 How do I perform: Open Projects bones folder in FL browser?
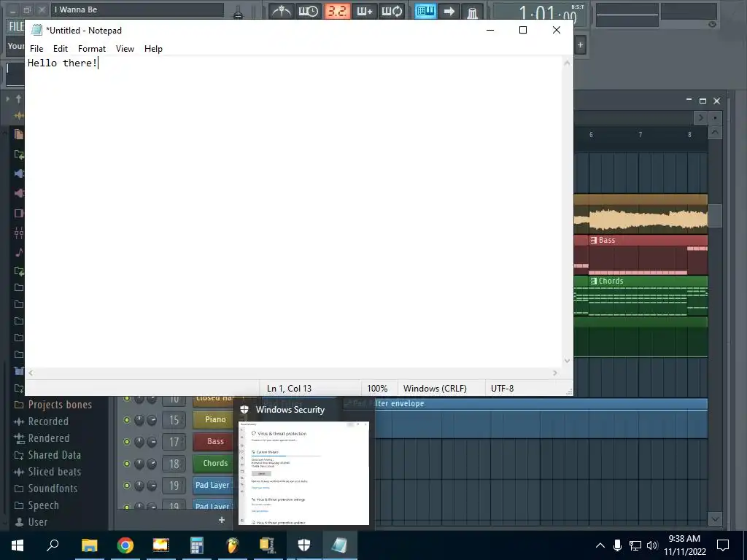[x=60, y=405]
